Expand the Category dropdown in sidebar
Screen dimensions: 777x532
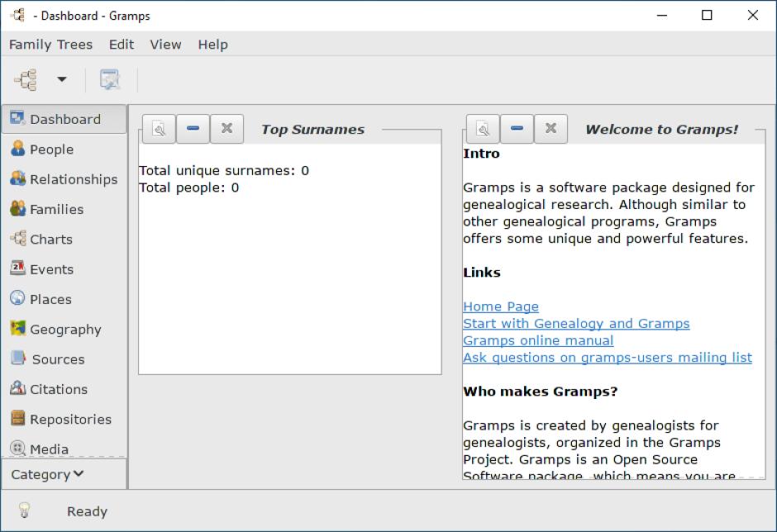click(x=64, y=474)
